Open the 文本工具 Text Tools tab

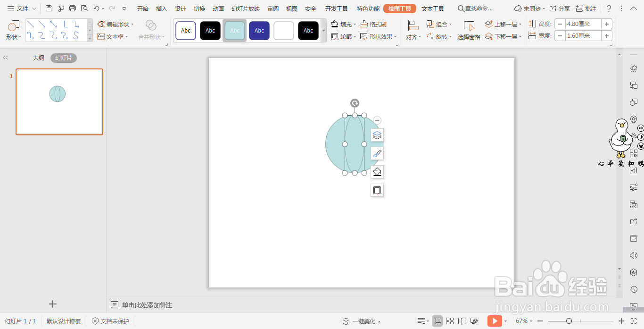[433, 8]
